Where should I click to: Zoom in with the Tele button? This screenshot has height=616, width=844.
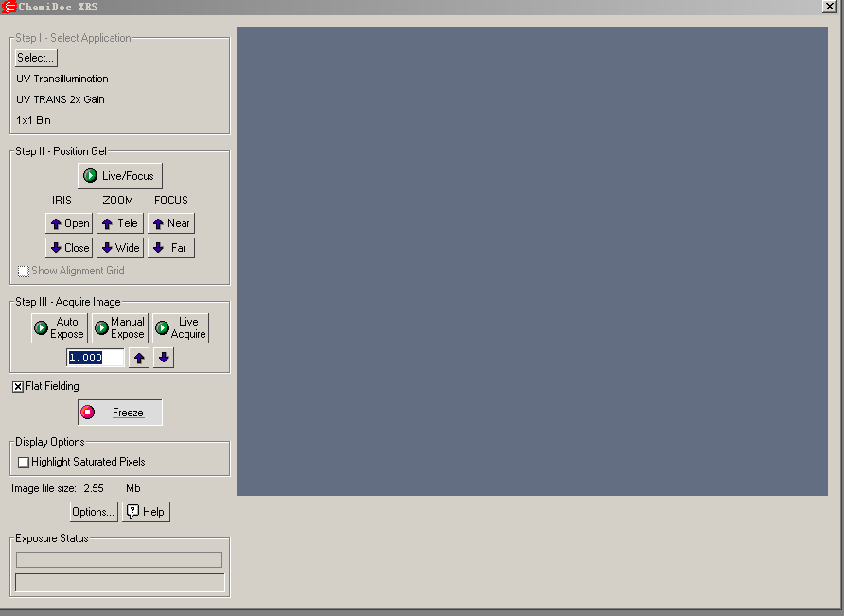[119, 223]
